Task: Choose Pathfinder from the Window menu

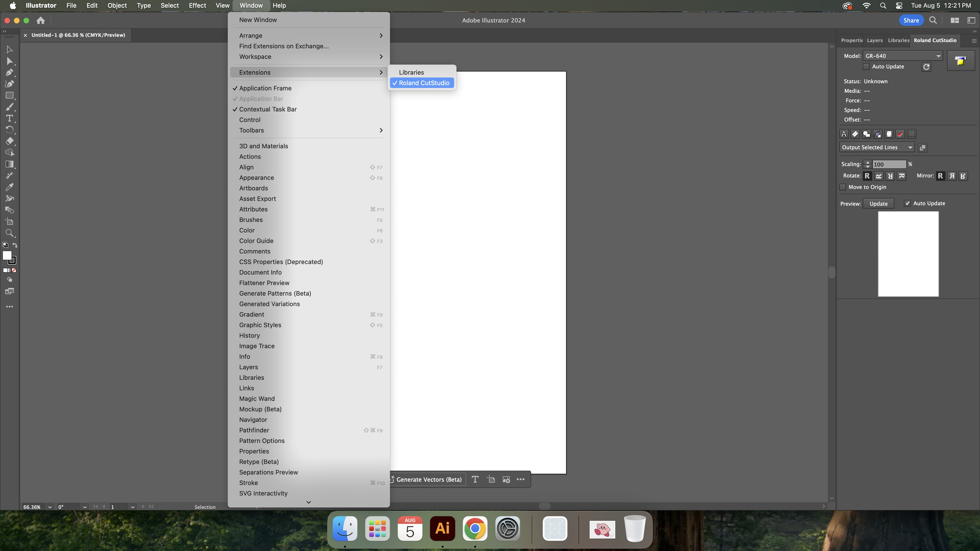Action: [254, 430]
